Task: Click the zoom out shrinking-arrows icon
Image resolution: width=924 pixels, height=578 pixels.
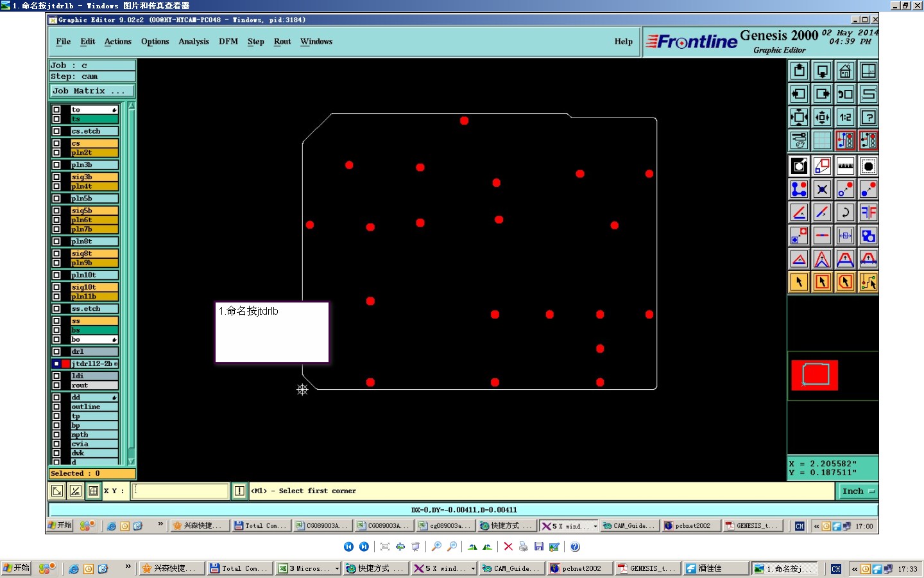Action: click(822, 117)
